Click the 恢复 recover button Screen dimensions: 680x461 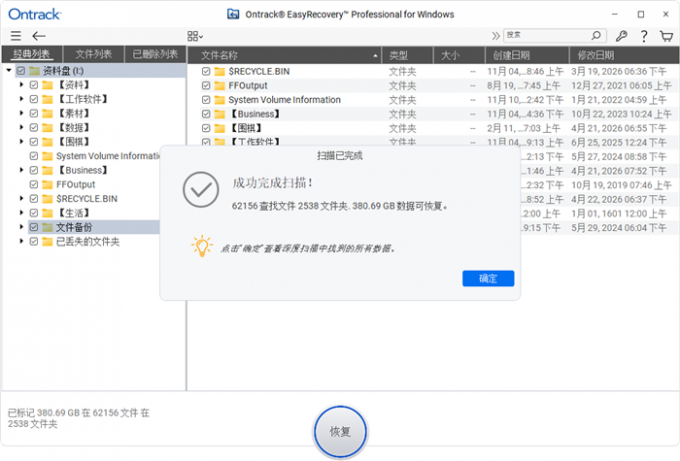[340, 432]
